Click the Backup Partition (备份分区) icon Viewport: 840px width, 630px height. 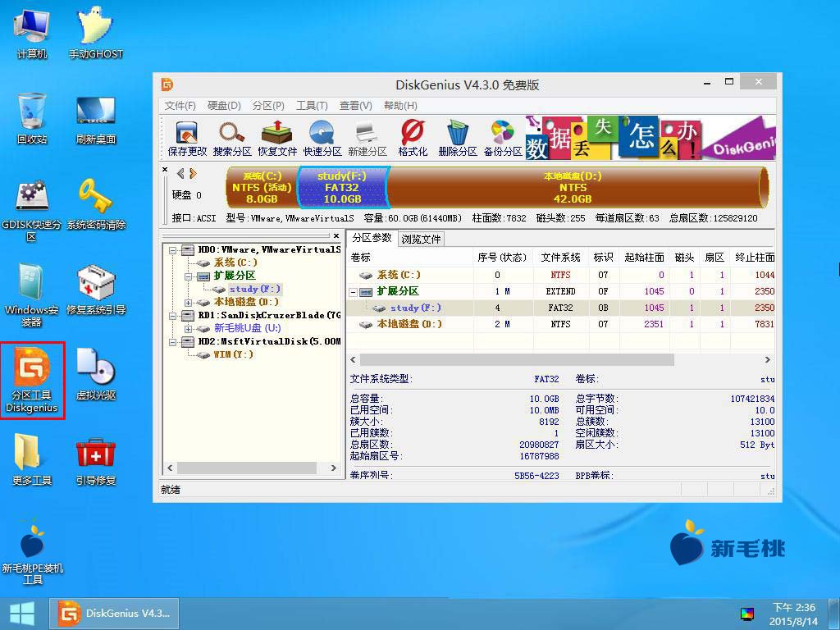(503, 138)
